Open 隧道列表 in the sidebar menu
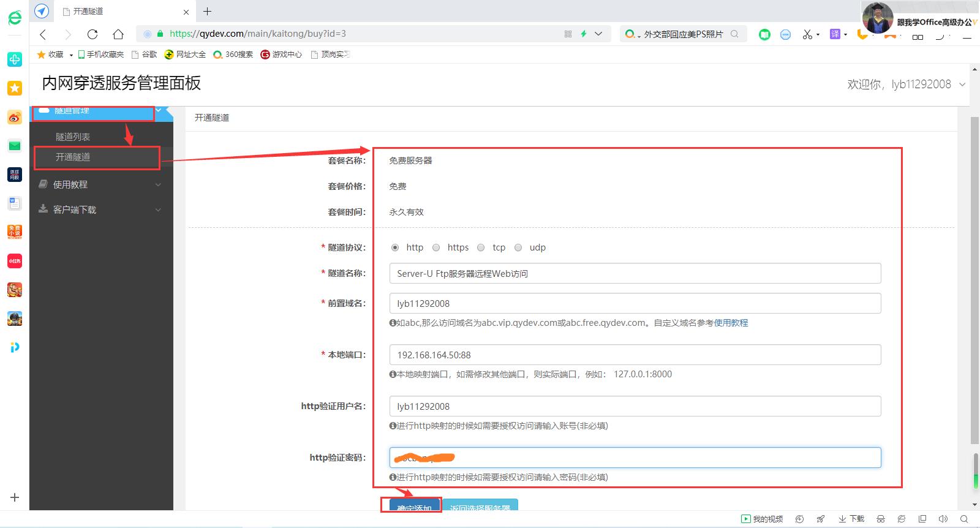Viewport: 980px width, 528px height. 73,137
